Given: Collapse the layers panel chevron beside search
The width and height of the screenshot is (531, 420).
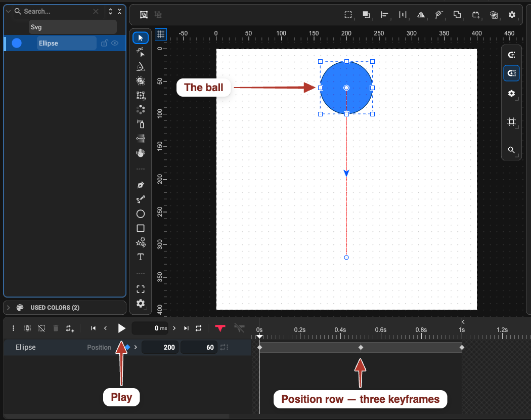Looking at the screenshot, I should [x=8, y=11].
